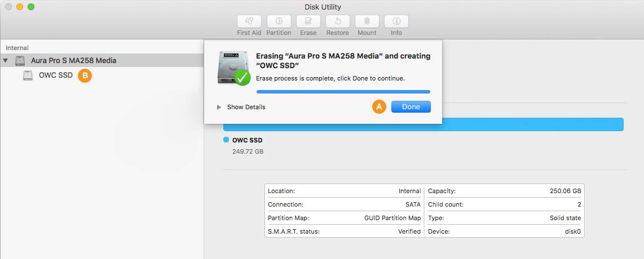The height and width of the screenshot is (259, 644).
Task: Open the Partition tool
Action: point(279,21)
